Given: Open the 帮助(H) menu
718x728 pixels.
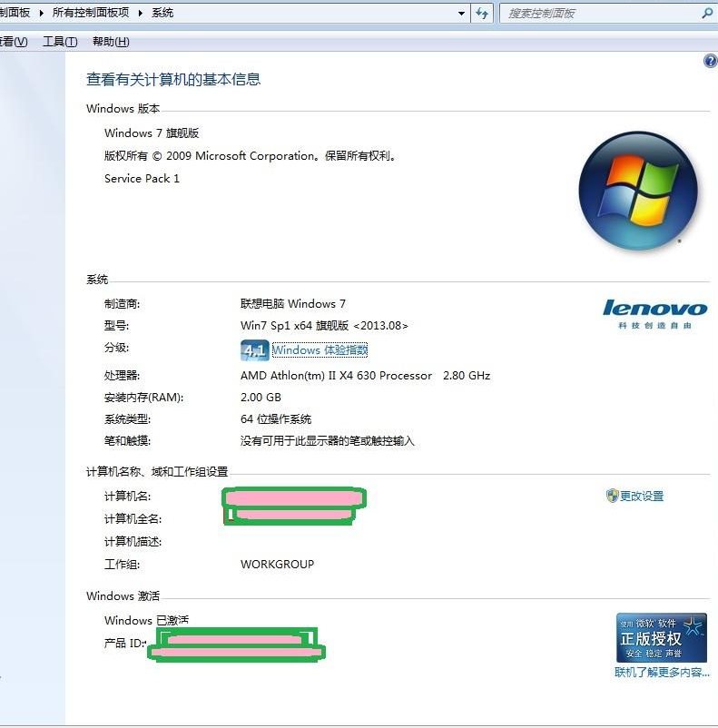Looking at the screenshot, I should click(111, 42).
